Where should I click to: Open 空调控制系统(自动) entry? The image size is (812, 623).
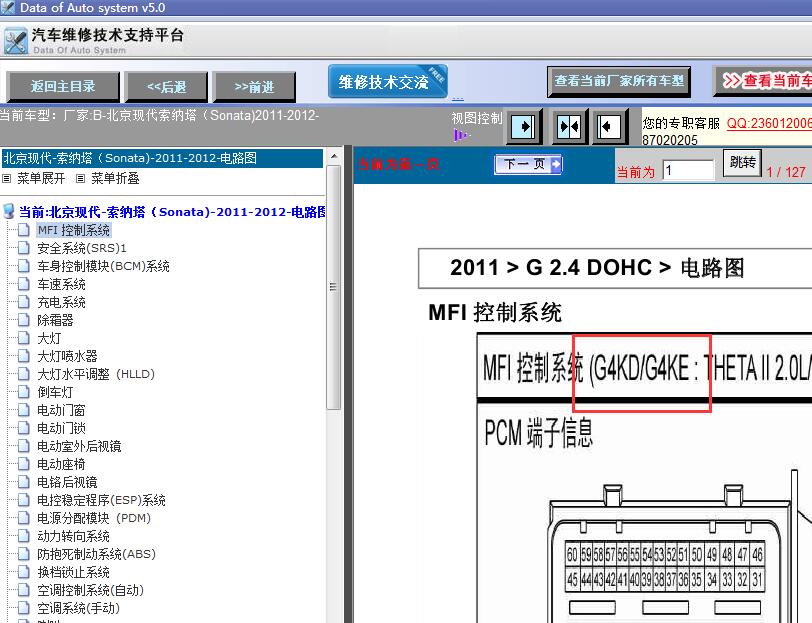tap(90, 590)
